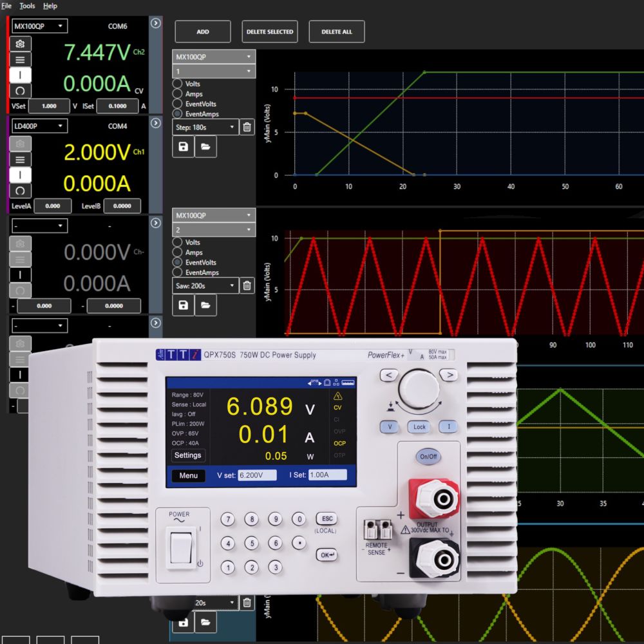Open settings gear for MX100QP channel
Screen dimensions: 644x644
21,44
